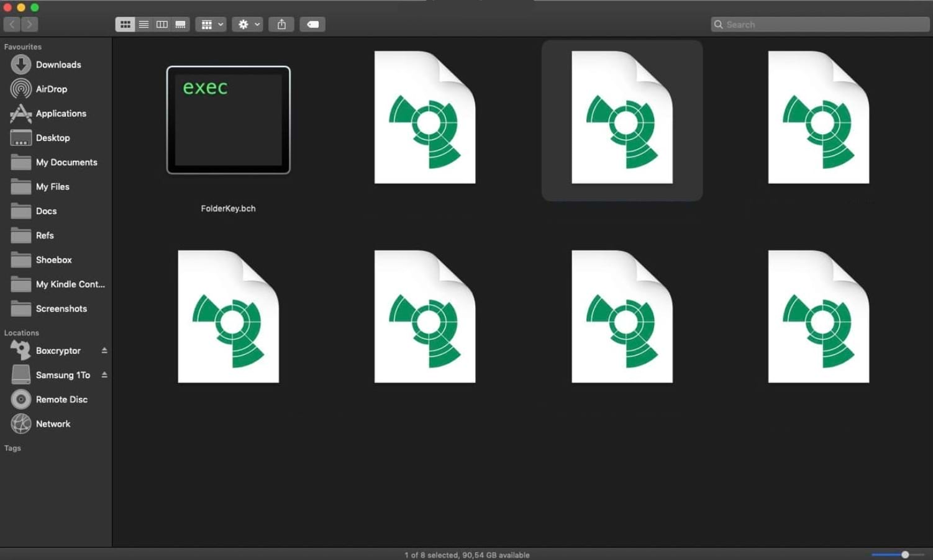Image resolution: width=933 pixels, height=560 pixels.
Task: Open the gear action menu
Action: coord(247,24)
